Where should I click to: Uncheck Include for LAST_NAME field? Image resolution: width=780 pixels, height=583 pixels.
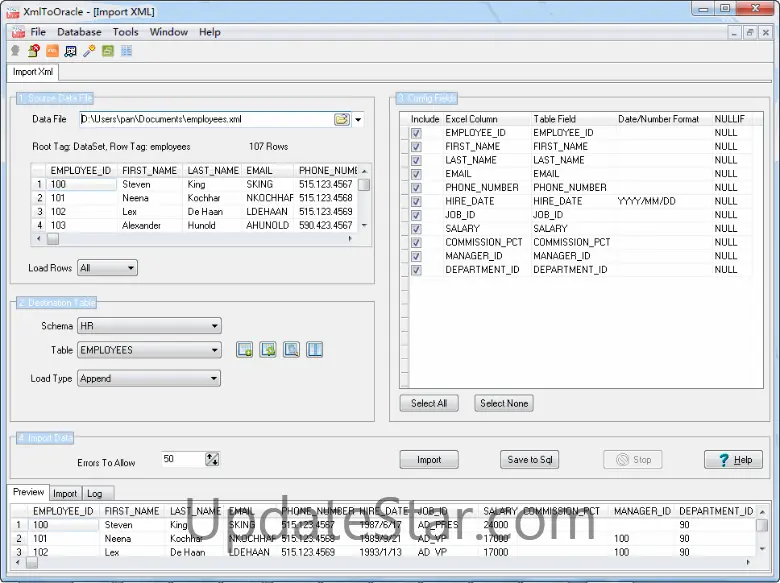click(416, 160)
